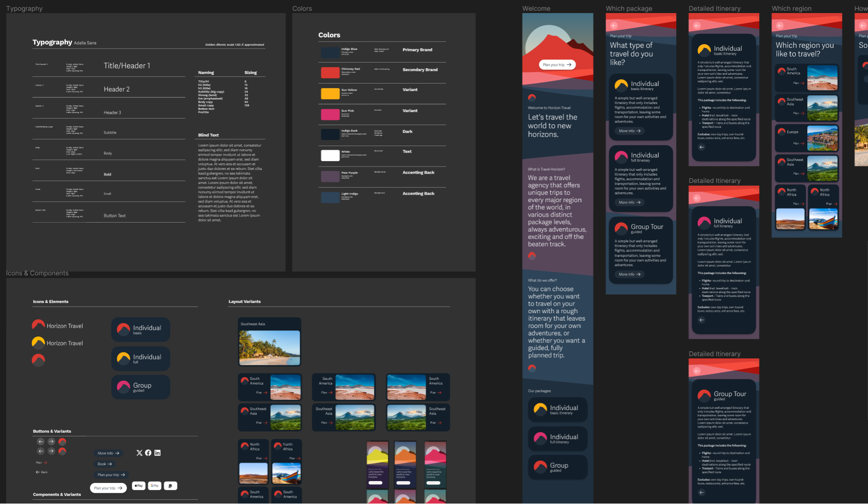Click white Plan your trip button in Buttons & Variants
This screenshot has width=868, height=504.
(108, 488)
